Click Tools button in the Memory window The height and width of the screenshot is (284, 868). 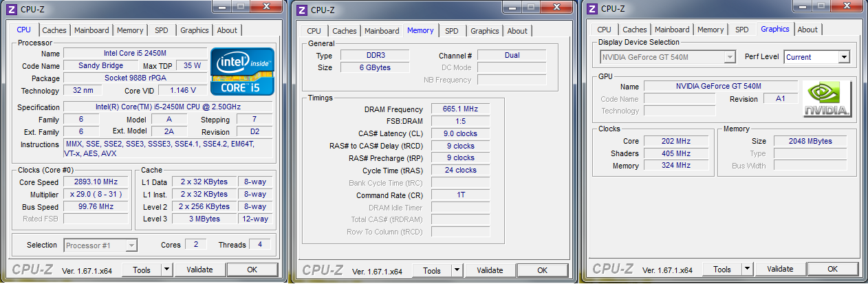coord(432,270)
